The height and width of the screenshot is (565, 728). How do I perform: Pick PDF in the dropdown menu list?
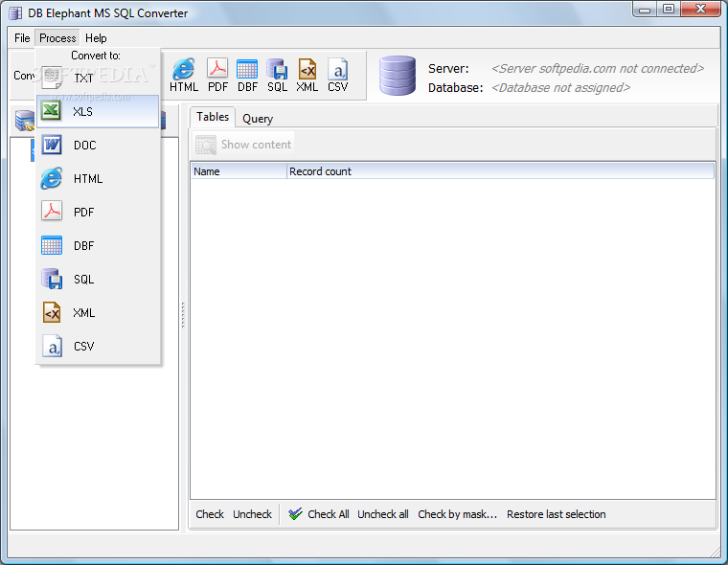[98, 213]
